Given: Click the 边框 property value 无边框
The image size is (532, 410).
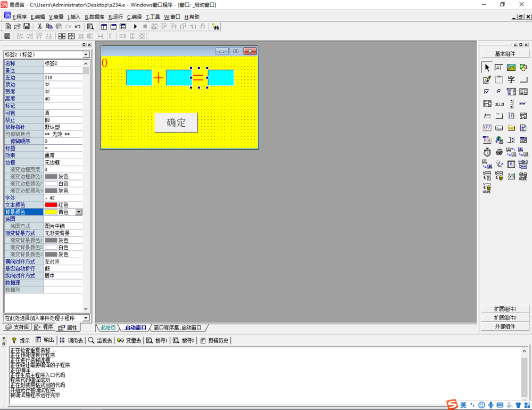Looking at the screenshot, I should pos(63,162).
